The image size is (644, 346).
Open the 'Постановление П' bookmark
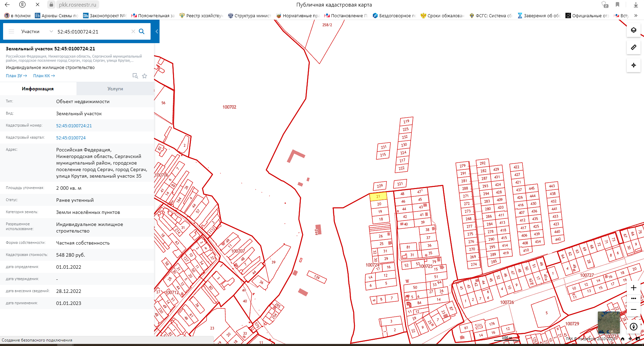click(346, 16)
